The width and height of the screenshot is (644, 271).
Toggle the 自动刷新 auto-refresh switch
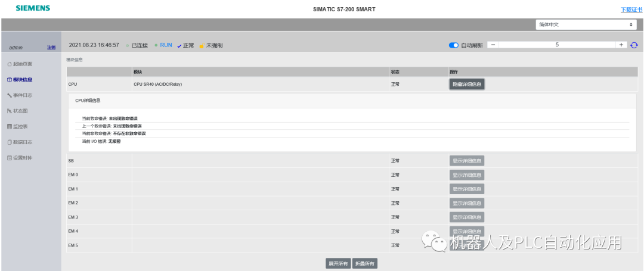point(453,45)
